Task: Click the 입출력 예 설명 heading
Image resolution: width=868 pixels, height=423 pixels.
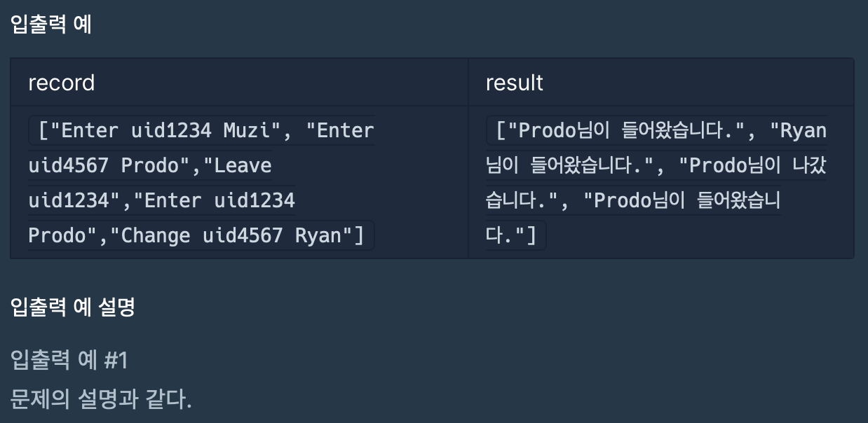Action: (72, 307)
